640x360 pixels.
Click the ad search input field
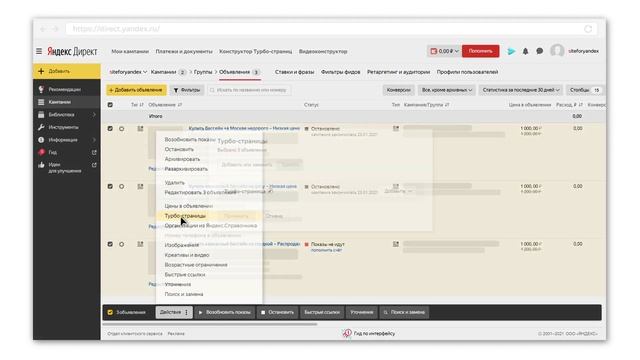coord(249,90)
